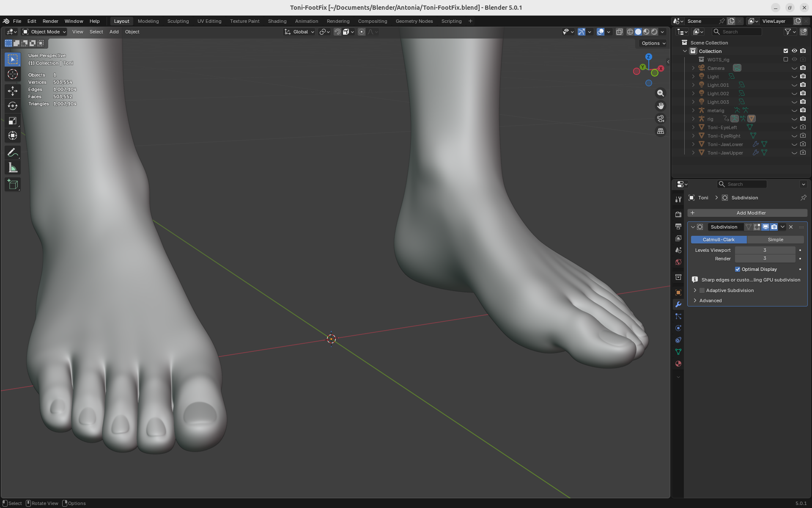
Task: Open the viewport Options dropdown
Action: pos(653,43)
